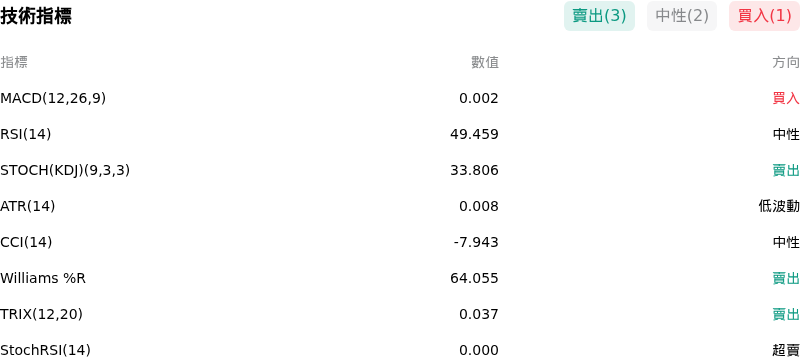The height and width of the screenshot is (360, 800).
Task: Click the 低波動 label for ATR
Action: pos(779,206)
